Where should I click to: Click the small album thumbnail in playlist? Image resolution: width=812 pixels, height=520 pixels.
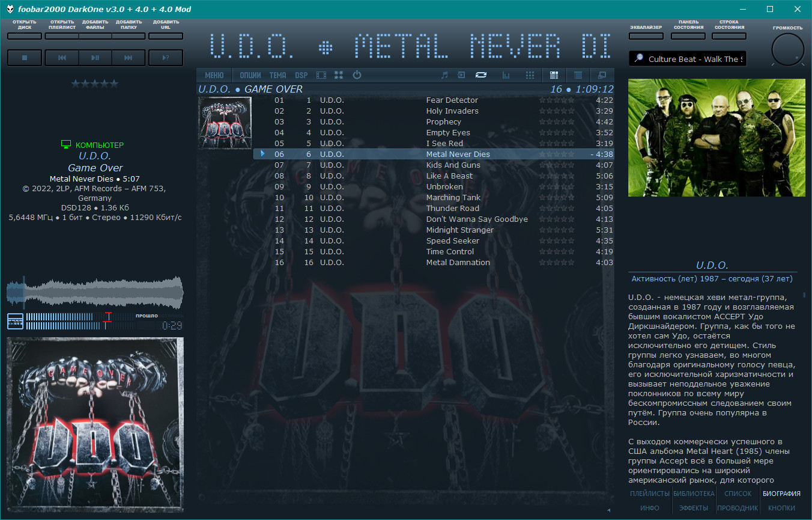tap(225, 123)
